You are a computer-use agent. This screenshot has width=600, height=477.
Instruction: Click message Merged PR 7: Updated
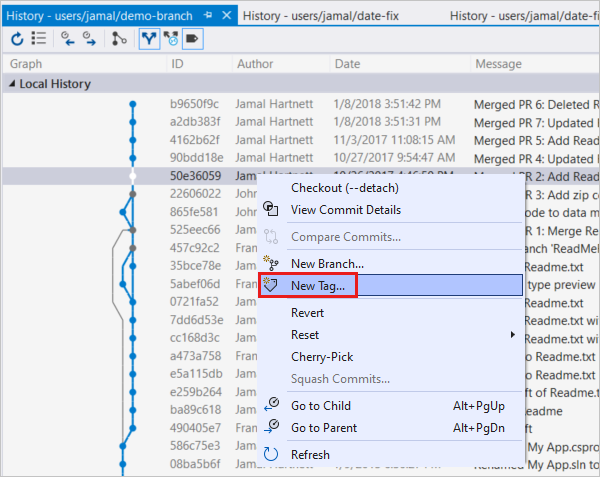534,123
